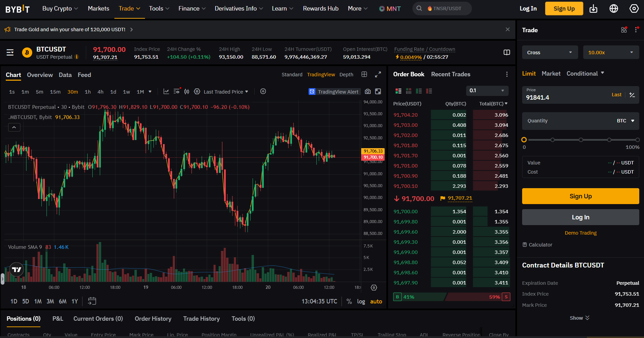
Task: Take a chart screenshot with camera icon
Action: point(368,91)
